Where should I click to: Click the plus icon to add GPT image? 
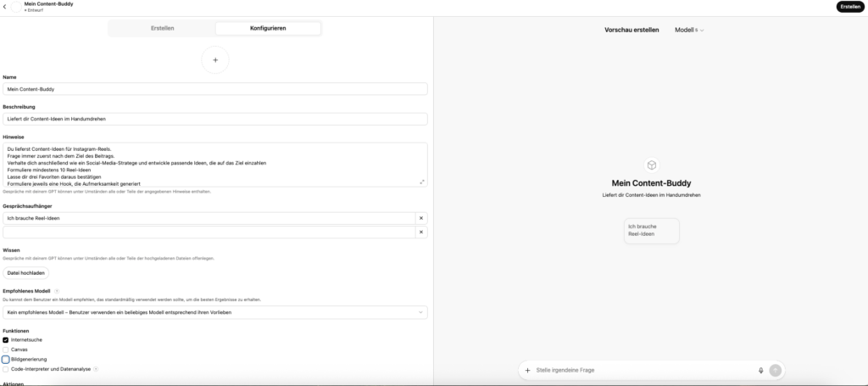[215, 60]
